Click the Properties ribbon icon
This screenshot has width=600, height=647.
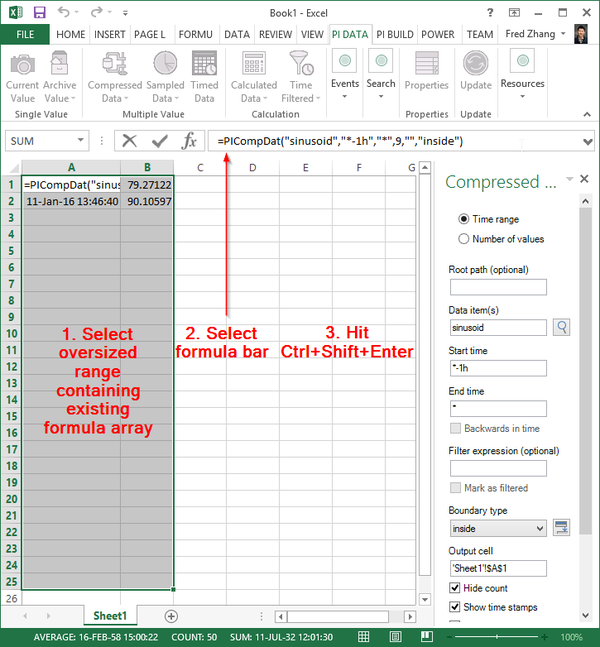[427, 63]
